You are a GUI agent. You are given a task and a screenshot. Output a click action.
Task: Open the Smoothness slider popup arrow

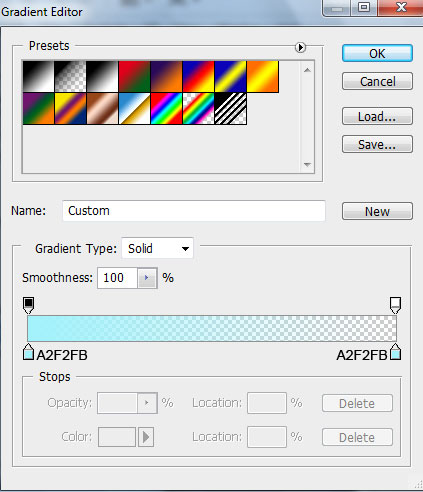coord(147,278)
